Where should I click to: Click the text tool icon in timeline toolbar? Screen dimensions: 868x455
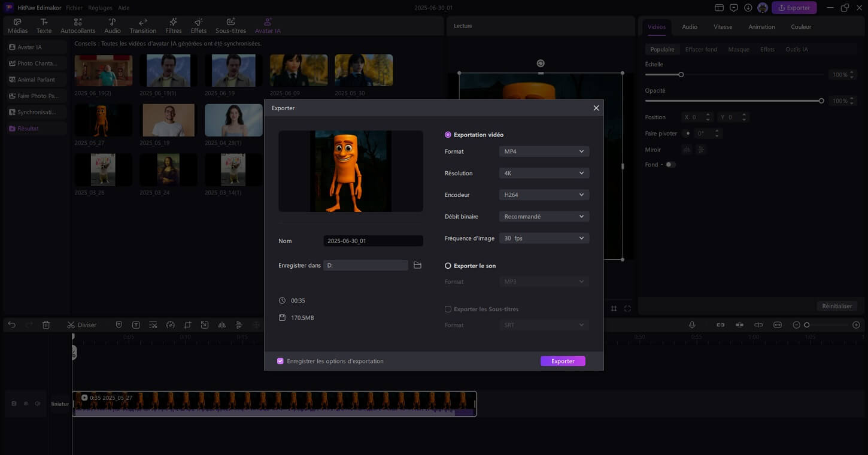point(136,325)
